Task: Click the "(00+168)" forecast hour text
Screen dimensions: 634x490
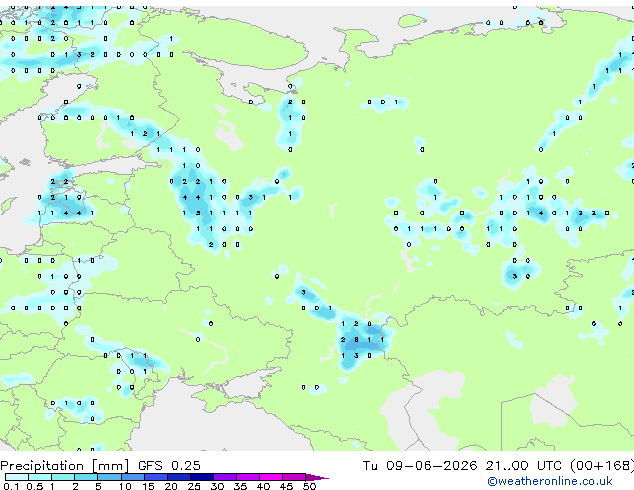Action: coord(602,466)
